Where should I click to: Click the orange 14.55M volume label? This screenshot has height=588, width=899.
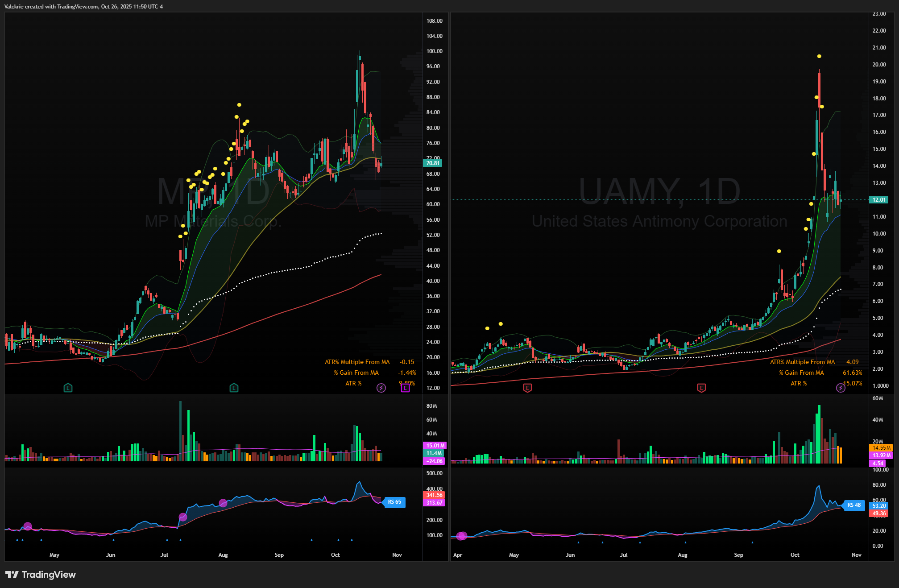(x=881, y=447)
